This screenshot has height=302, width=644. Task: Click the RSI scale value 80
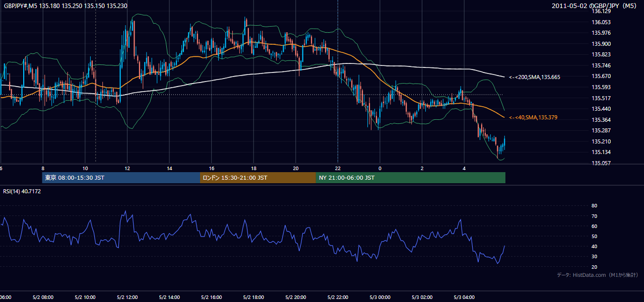pos(594,206)
